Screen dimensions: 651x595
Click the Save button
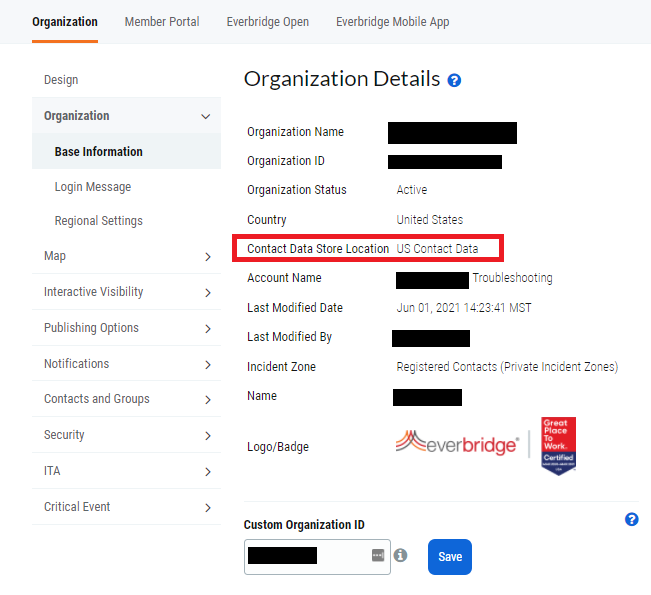[x=450, y=557]
